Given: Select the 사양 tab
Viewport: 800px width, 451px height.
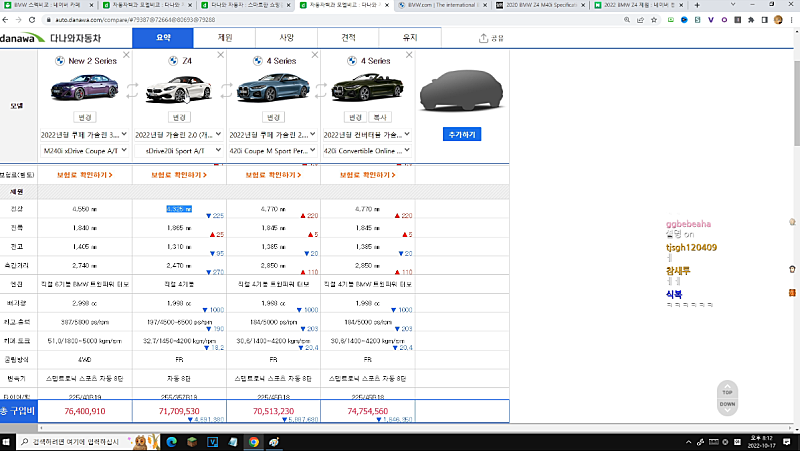Looking at the screenshot, I should click(287, 38).
